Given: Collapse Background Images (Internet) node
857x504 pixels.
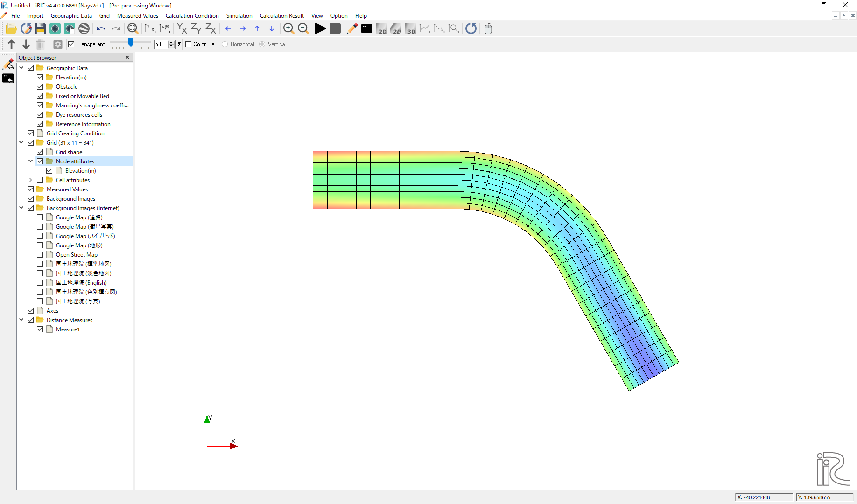Looking at the screenshot, I should [x=21, y=208].
